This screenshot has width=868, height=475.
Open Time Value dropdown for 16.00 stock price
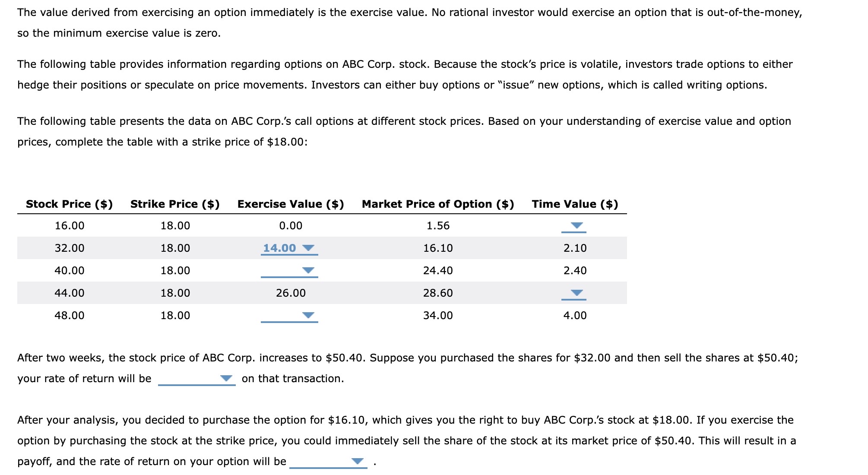(x=574, y=226)
